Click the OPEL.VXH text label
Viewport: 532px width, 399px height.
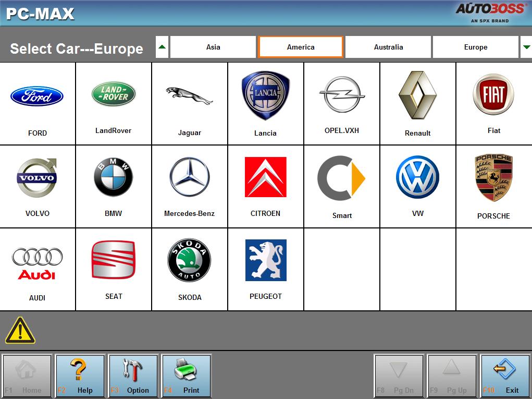tap(342, 131)
